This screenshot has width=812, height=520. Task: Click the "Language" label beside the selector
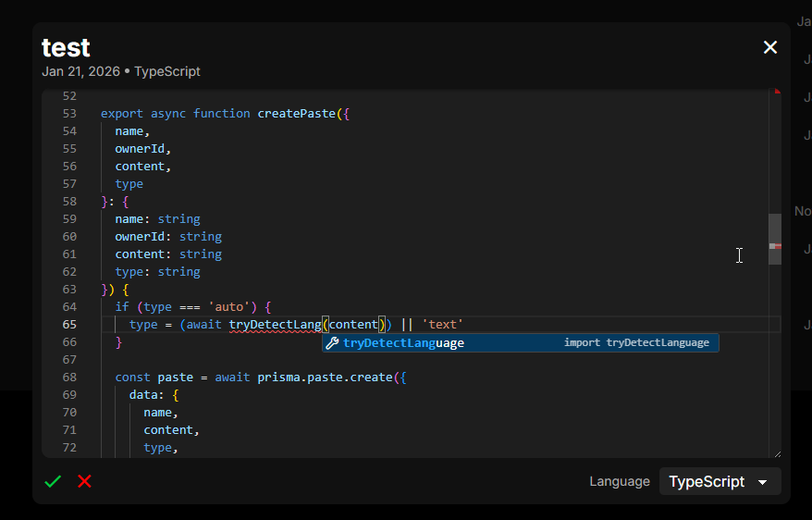pyautogui.click(x=620, y=481)
